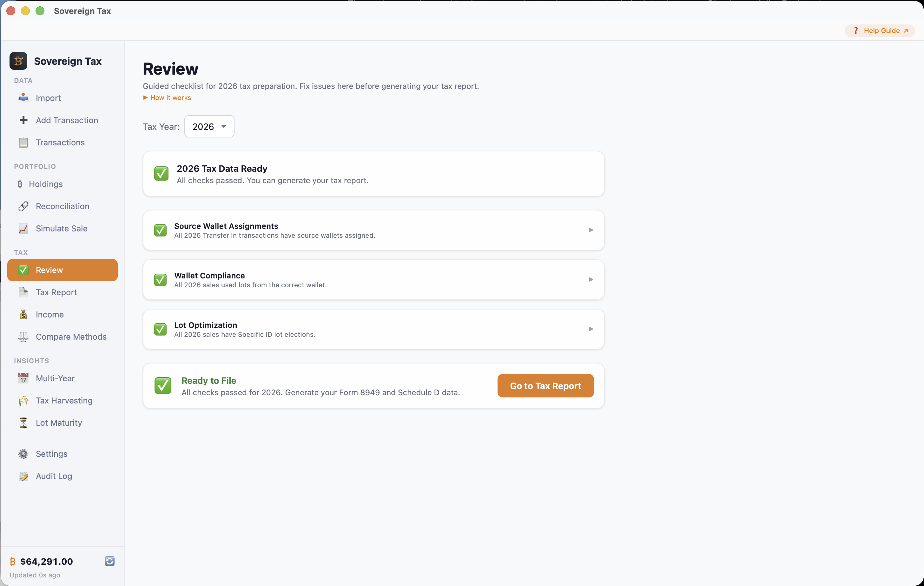Select the Add Transaction plus icon

point(23,120)
